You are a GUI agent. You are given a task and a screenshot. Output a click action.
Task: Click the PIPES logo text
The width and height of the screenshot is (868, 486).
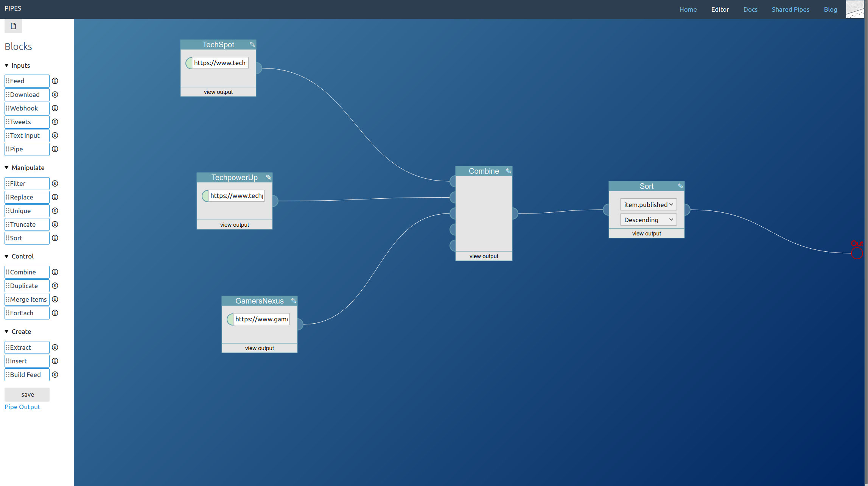point(13,8)
